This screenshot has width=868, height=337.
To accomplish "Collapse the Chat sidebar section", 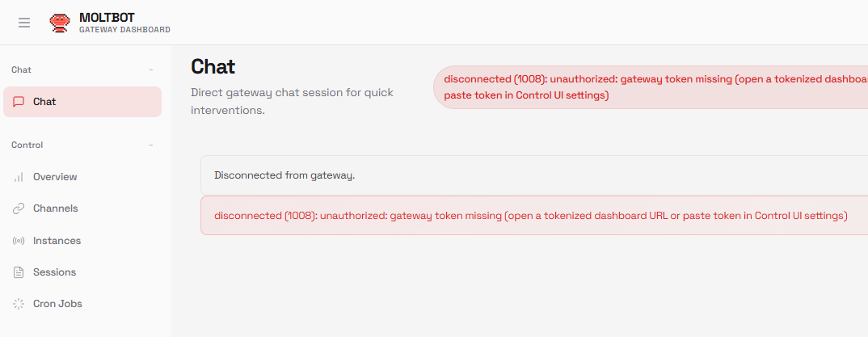I will pos(151,70).
